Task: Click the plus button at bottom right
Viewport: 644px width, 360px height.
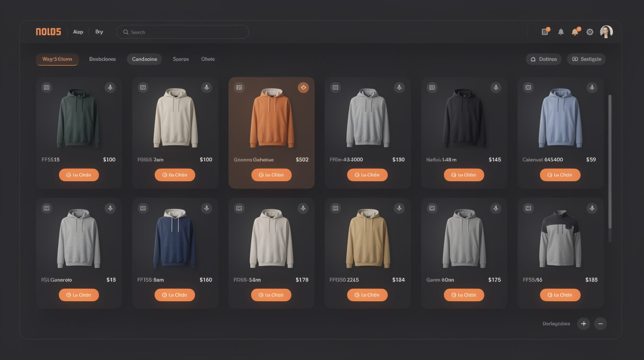Action: pos(584,324)
